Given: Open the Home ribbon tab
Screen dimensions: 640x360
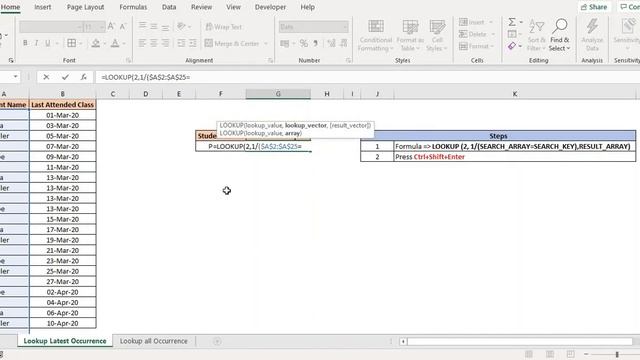Looking at the screenshot, I should pos(10,7).
